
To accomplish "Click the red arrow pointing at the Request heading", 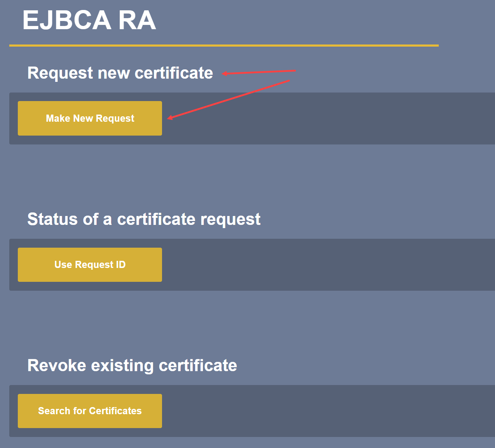I will pos(259,72).
